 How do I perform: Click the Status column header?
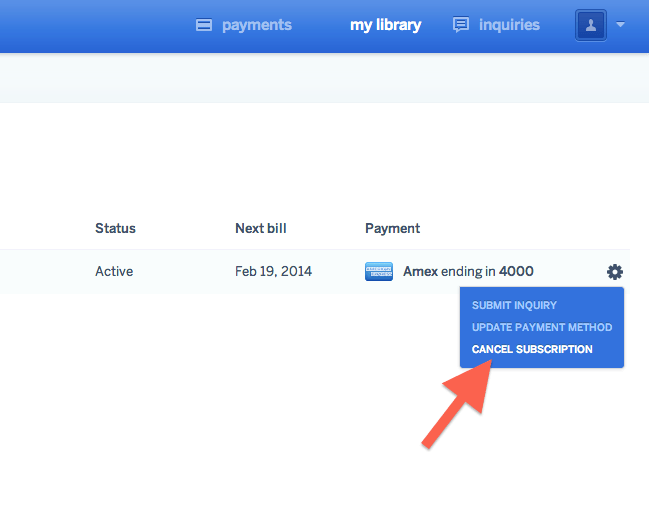[115, 228]
